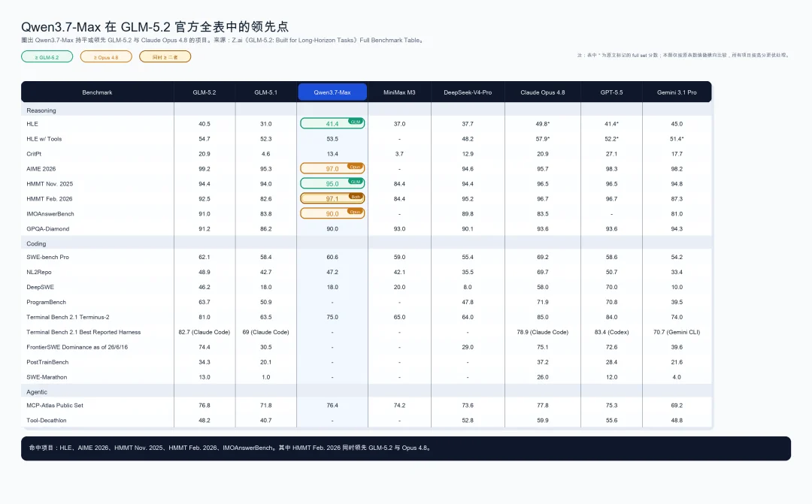Click the DeepSeek-V4-Pro column header

click(468, 92)
